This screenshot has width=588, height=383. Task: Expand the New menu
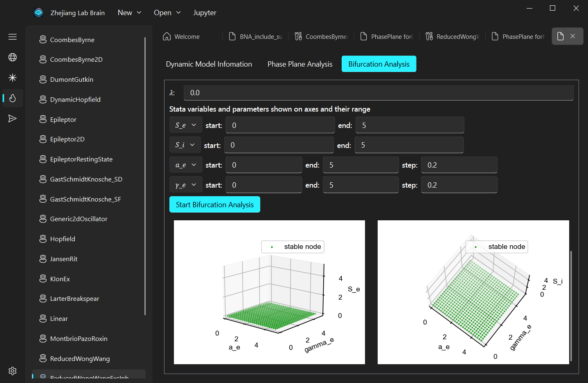[x=129, y=13]
